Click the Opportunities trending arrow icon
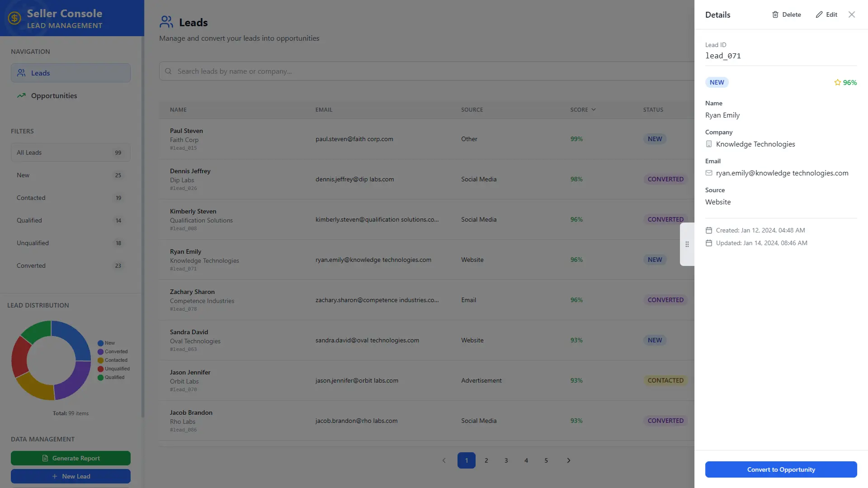This screenshot has height=488, width=868. pos(21,95)
